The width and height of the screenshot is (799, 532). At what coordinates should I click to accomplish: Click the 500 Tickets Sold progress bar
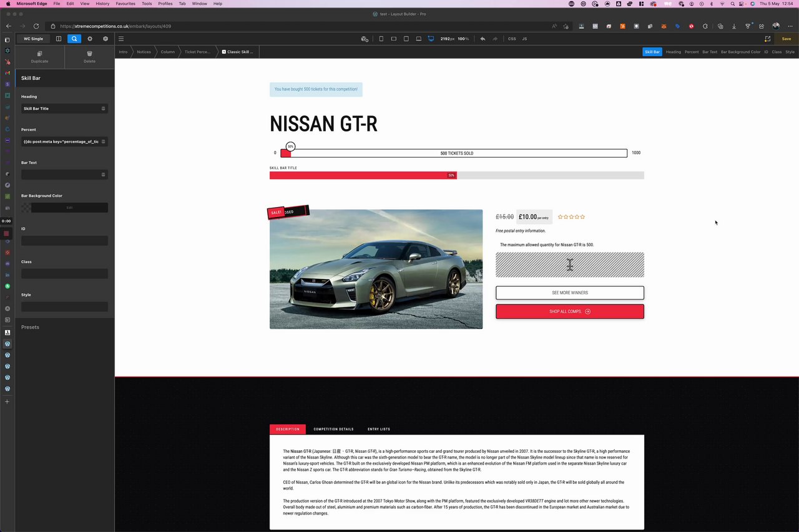[x=454, y=153]
